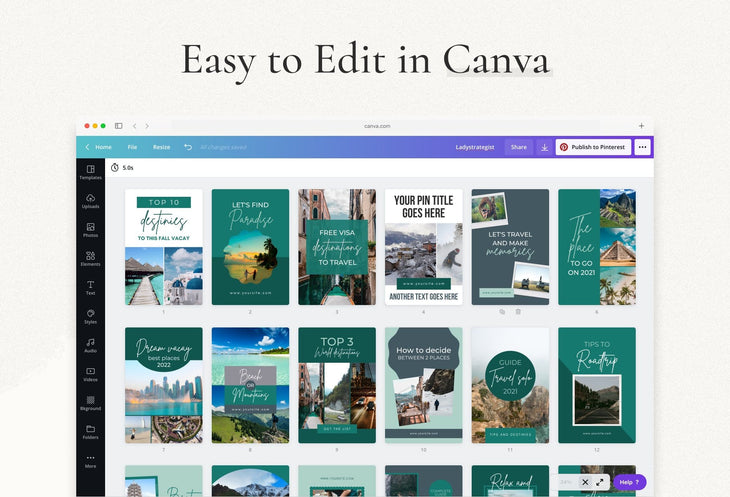This screenshot has width=730, height=497.
Task: Select the Top 10 destinies pin thumbnail
Action: [x=163, y=247]
